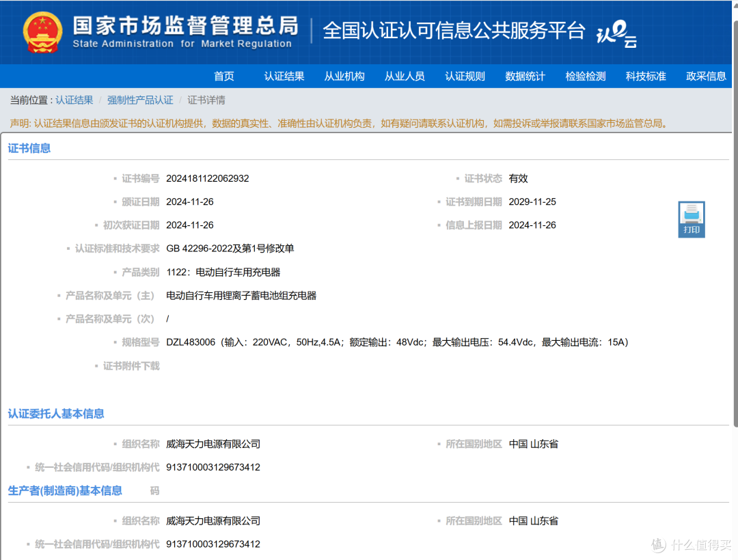Click product name 电动自行车用锂离子蓄电池组充电器
738x560 pixels.
[241, 296]
